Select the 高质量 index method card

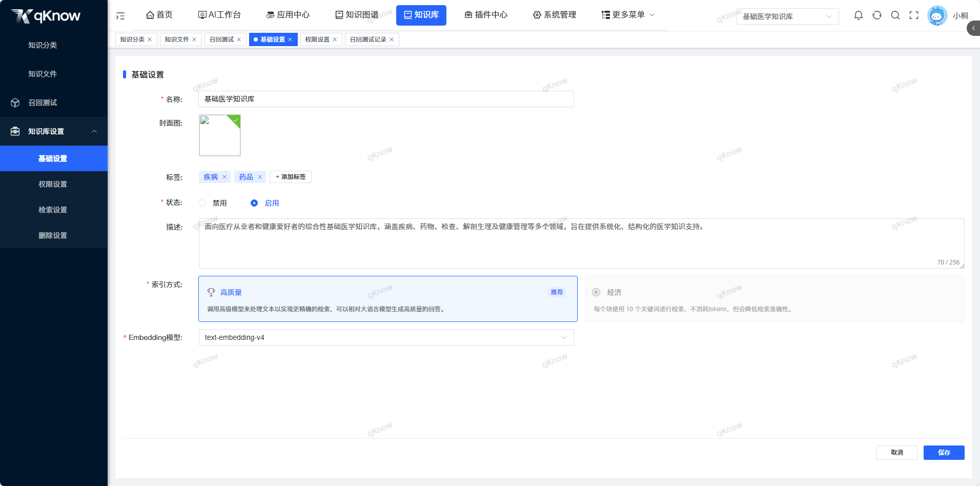(x=388, y=299)
